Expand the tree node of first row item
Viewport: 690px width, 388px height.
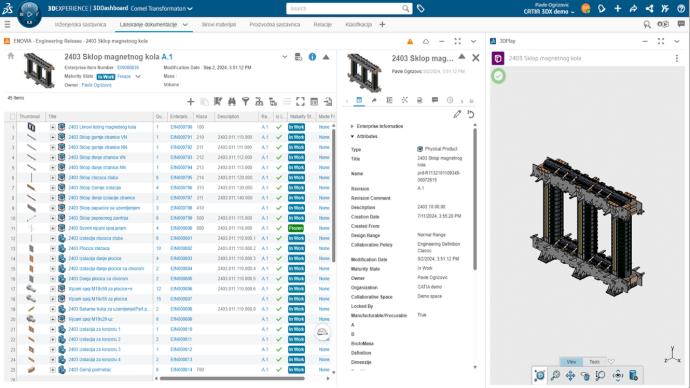tap(52, 127)
